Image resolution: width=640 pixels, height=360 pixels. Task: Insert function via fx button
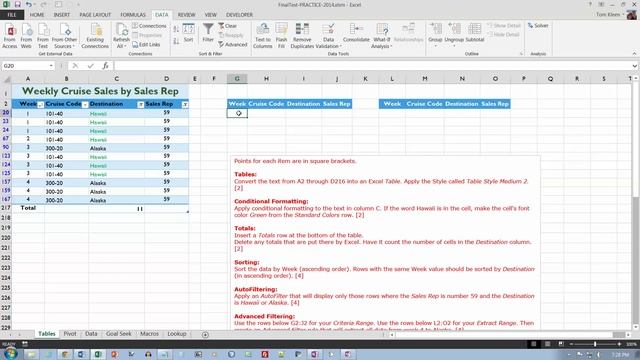(105, 65)
